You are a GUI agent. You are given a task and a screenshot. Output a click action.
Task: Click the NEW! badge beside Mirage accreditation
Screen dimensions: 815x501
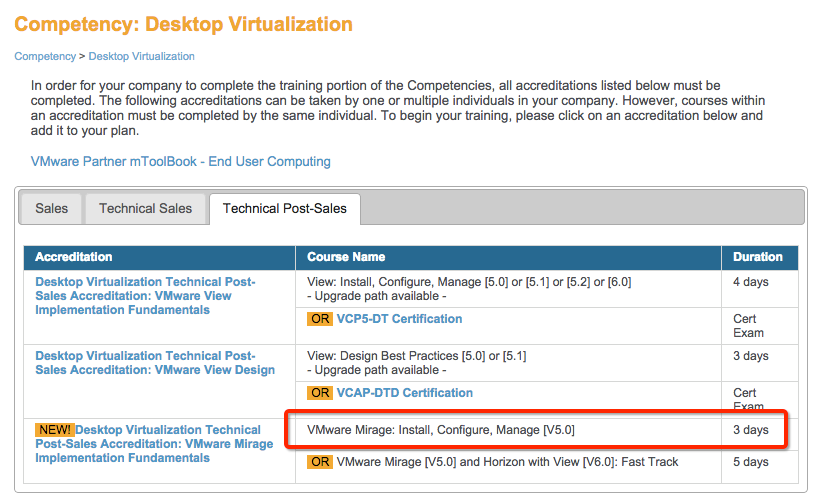[55, 430]
